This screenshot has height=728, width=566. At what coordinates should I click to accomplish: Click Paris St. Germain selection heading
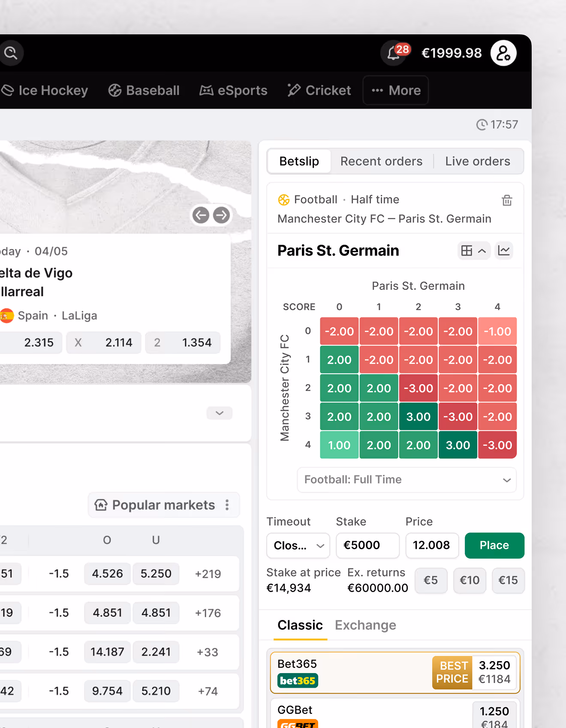click(x=338, y=251)
